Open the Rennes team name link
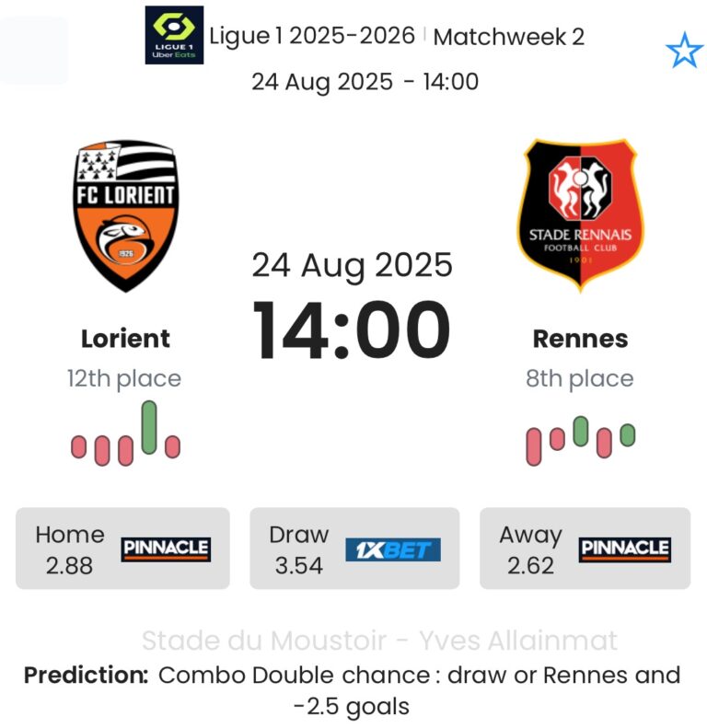 pyautogui.click(x=581, y=339)
